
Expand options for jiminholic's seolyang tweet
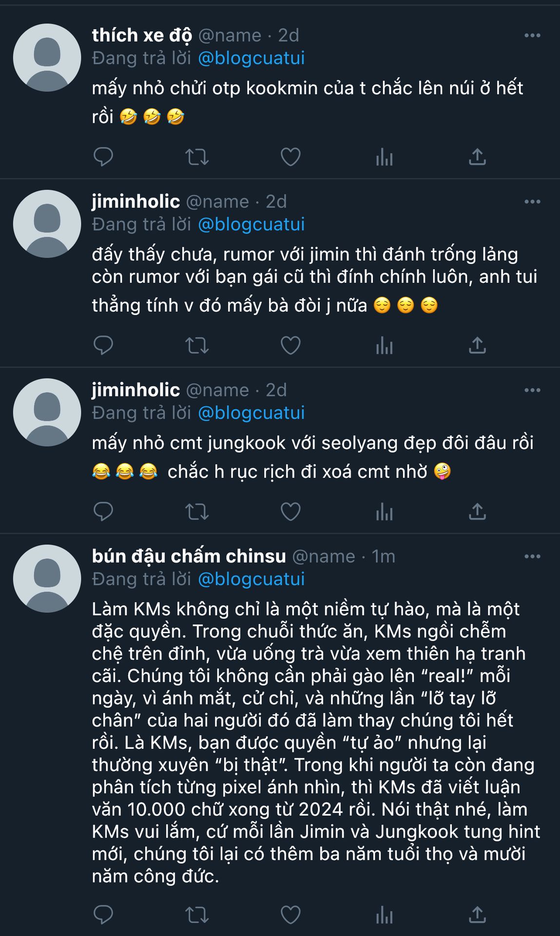532,390
